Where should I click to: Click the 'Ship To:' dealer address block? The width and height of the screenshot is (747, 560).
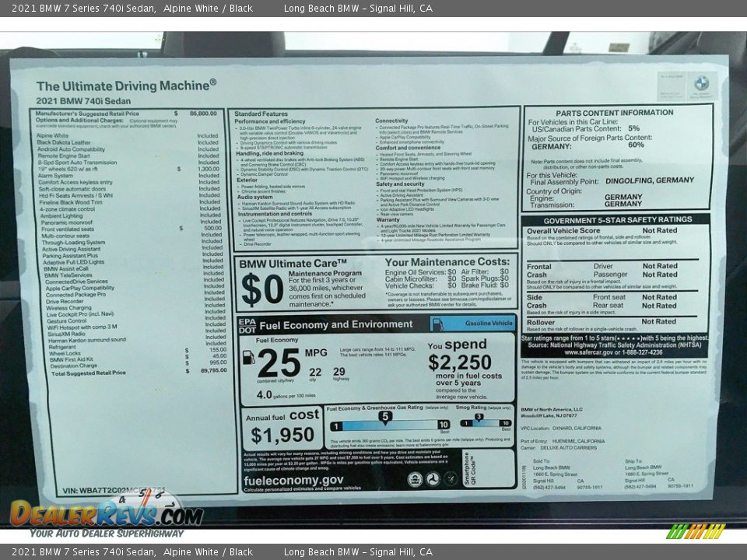661,474
